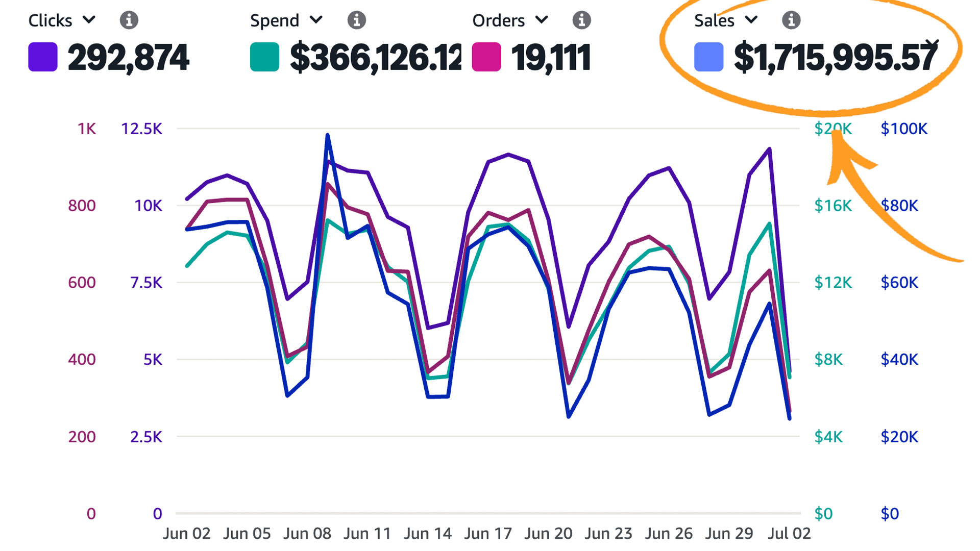The height and width of the screenshot is (551, 980).
Task: Click the Clicks total 292,874
Action: coord(129,57)
